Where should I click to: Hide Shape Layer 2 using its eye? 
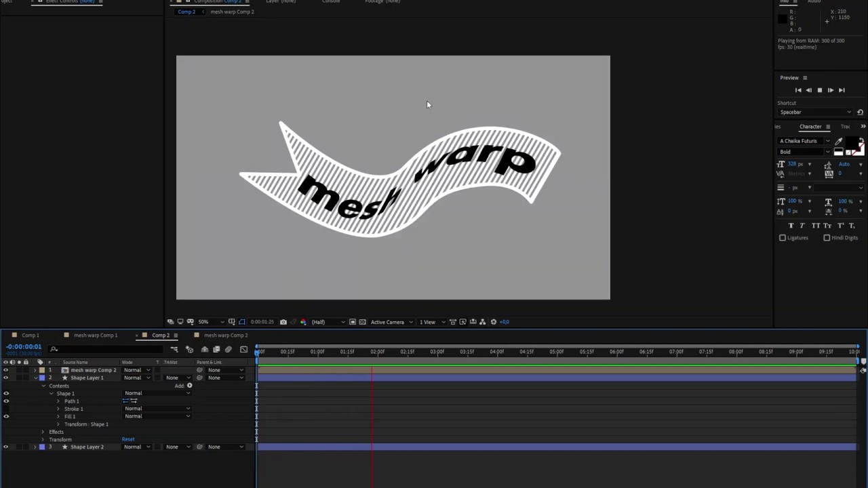[6, 447]
